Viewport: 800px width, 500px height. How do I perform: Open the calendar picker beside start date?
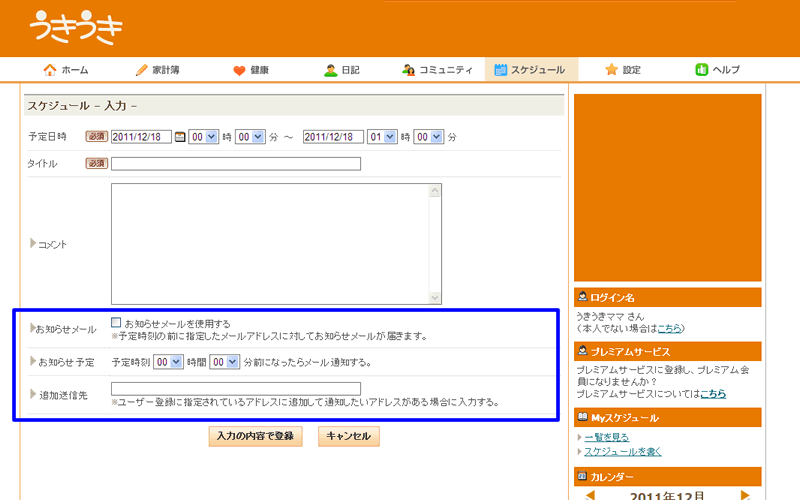pos(180,137)
